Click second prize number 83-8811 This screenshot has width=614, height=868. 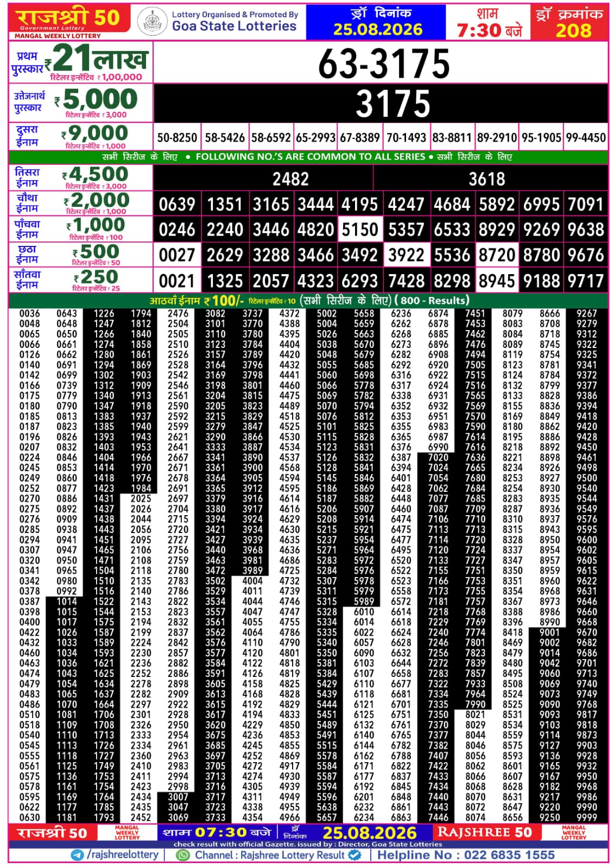pyautogui.click(x=452, y=138)
